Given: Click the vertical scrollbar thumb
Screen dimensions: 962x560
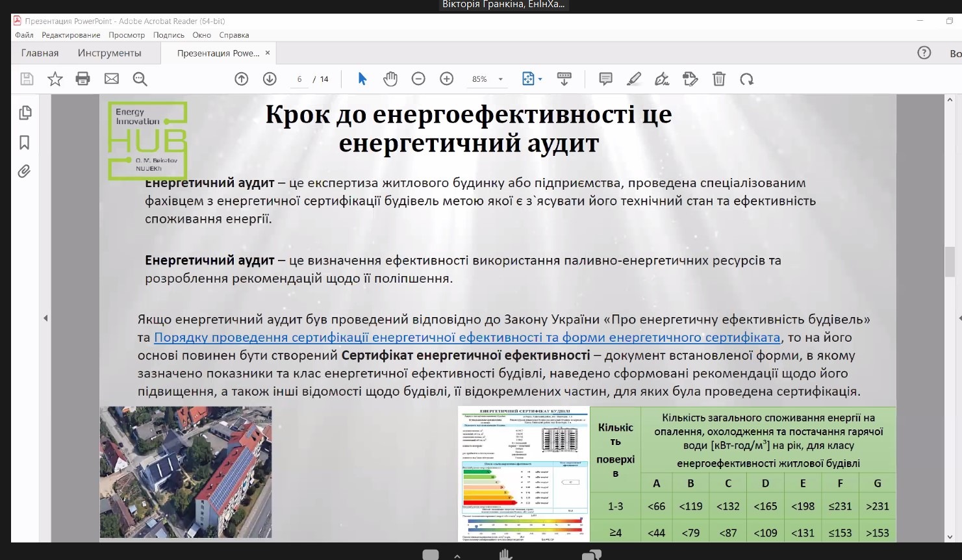Looking at the screenshot, I should 950,262.
